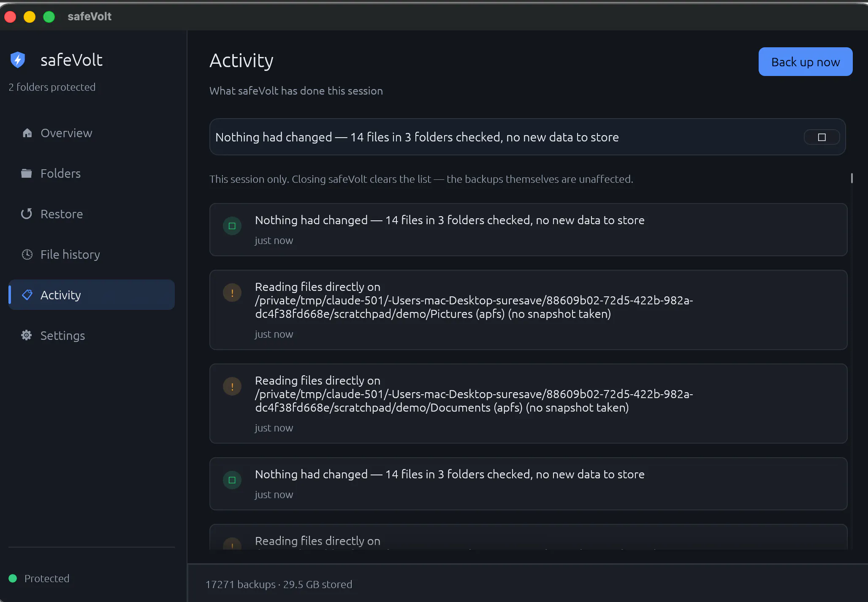Click the home icon beside Overview
This screenshot has width=868, height=602.
[x=27, y=133]
